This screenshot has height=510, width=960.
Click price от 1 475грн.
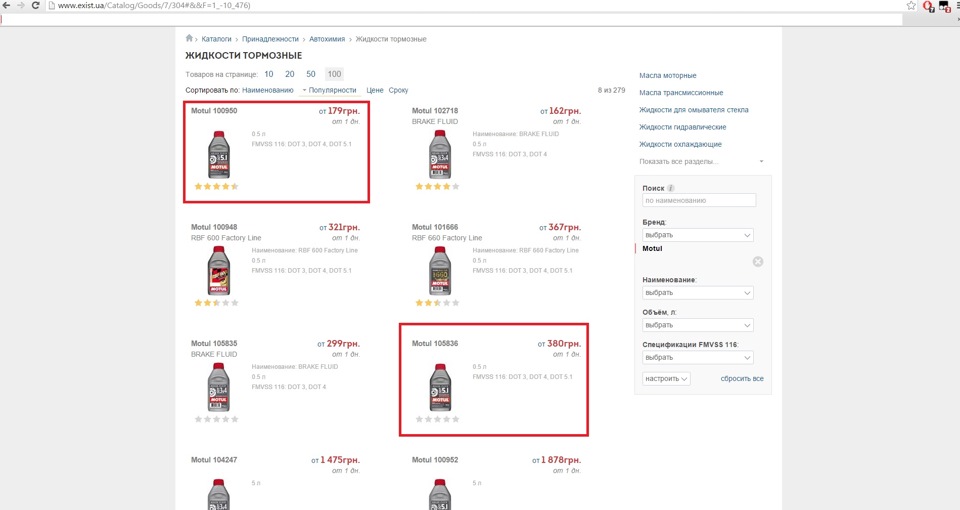click(x=336, y=460)
